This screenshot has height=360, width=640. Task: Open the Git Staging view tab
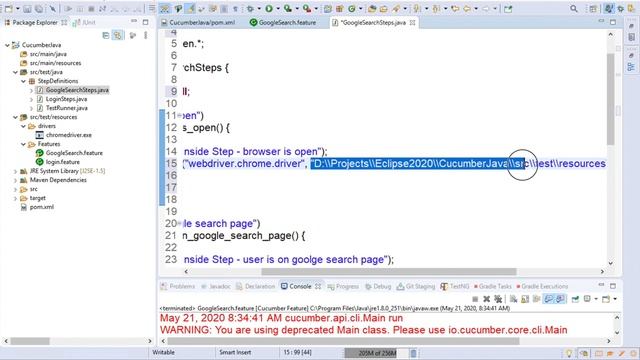[416, 286]
